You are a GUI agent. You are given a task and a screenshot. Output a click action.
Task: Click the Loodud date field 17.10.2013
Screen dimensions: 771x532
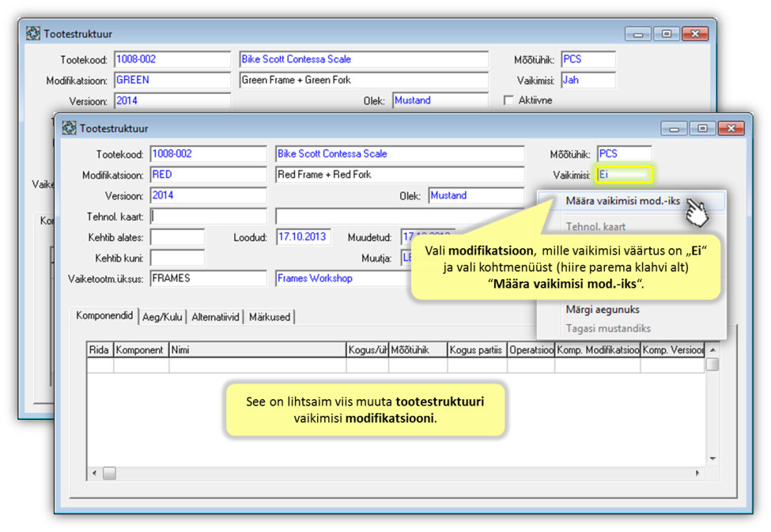[x=303, y=237]
